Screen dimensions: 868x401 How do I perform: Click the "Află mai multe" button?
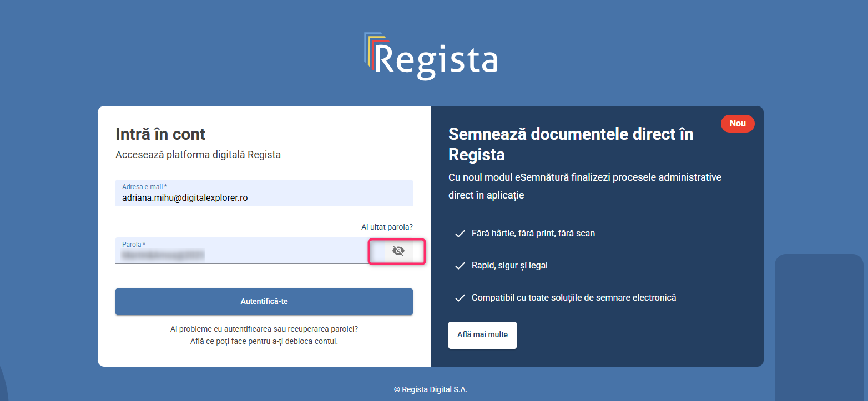pyautogui.click(x=482, y=335)
